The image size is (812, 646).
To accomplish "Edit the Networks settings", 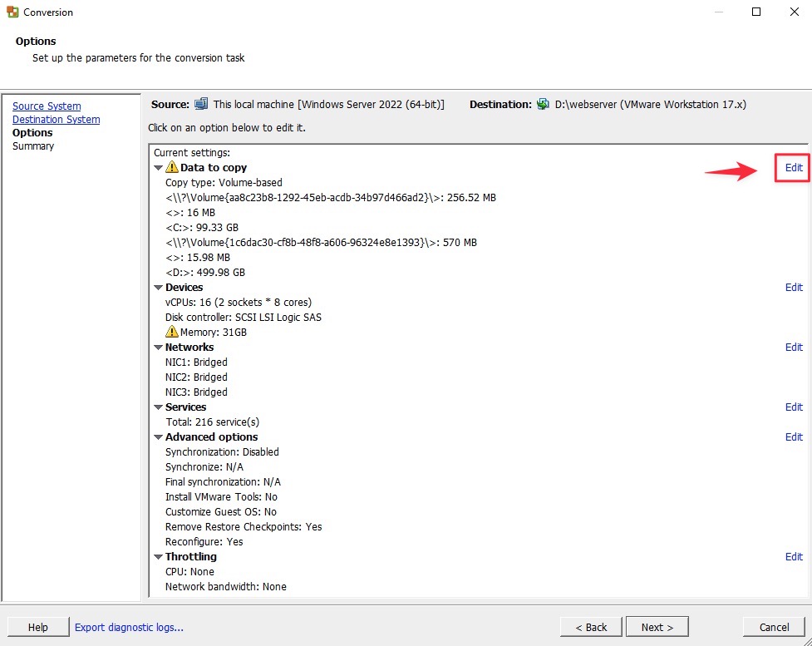I will pos(794,347).
